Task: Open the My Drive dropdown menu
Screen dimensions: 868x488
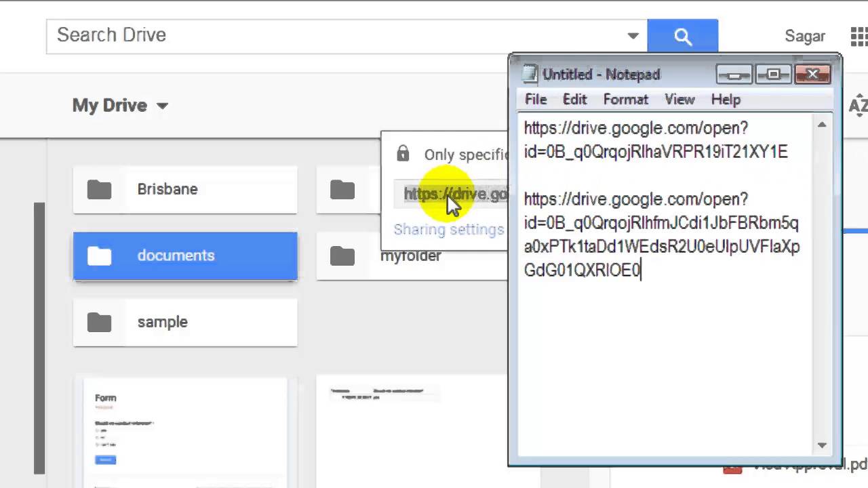Action: (x=120, y=105)
